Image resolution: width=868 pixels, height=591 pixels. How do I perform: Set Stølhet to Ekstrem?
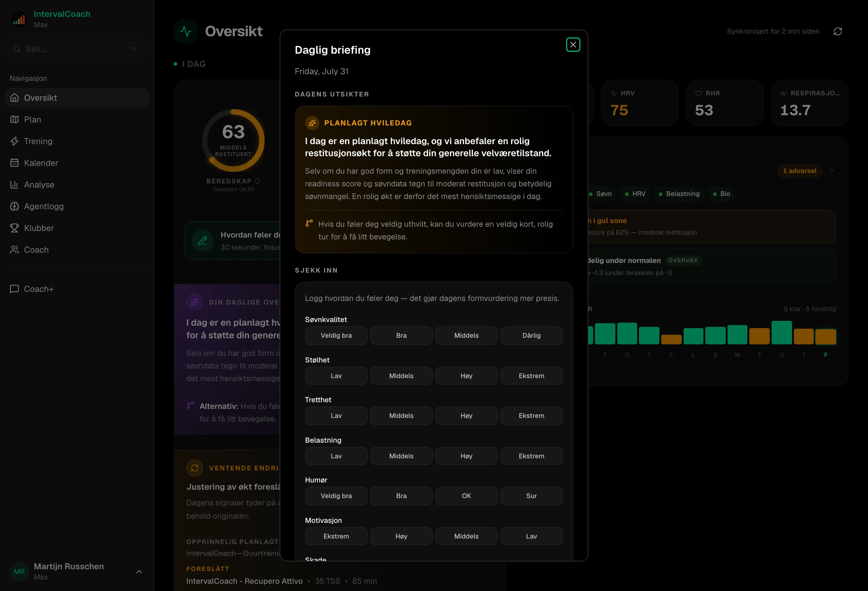[x=531, y=376]
